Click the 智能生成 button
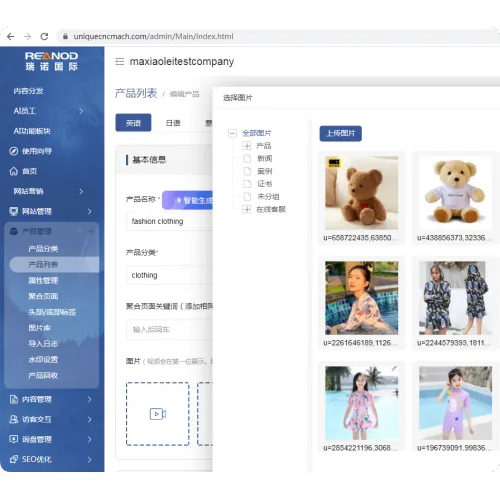 click(188, 200)
